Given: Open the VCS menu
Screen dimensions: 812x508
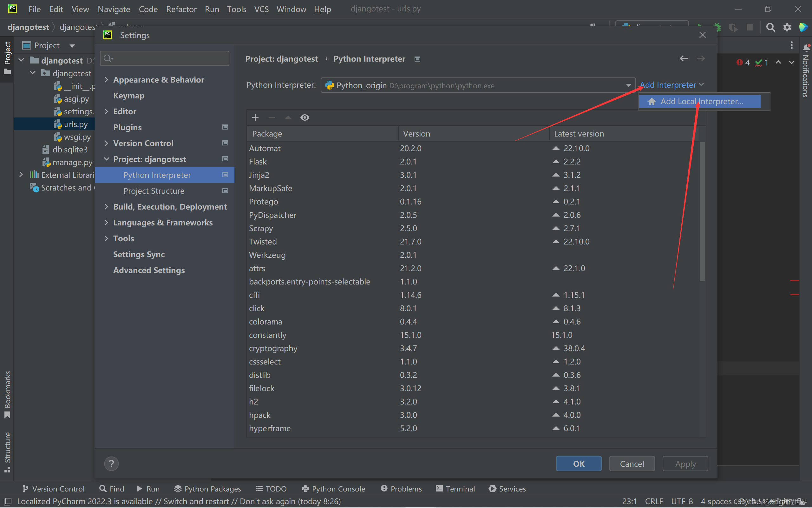Looking at the screenshot, I should pos(261,9).
